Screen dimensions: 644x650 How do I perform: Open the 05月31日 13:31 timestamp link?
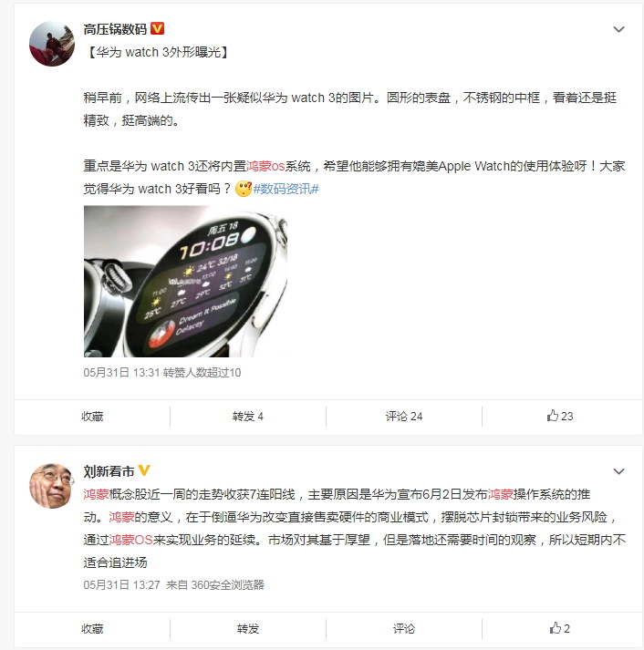(x=121, y=373)
